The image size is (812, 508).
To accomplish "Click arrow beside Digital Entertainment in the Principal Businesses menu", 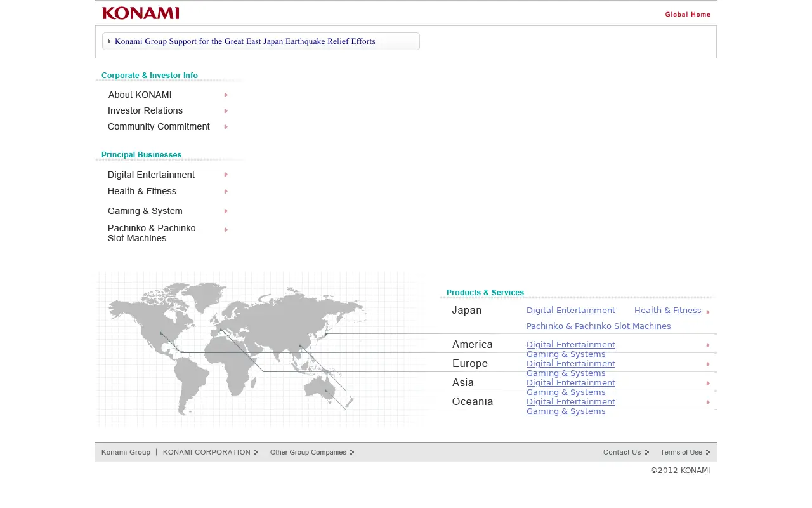I will pos(226,175).
